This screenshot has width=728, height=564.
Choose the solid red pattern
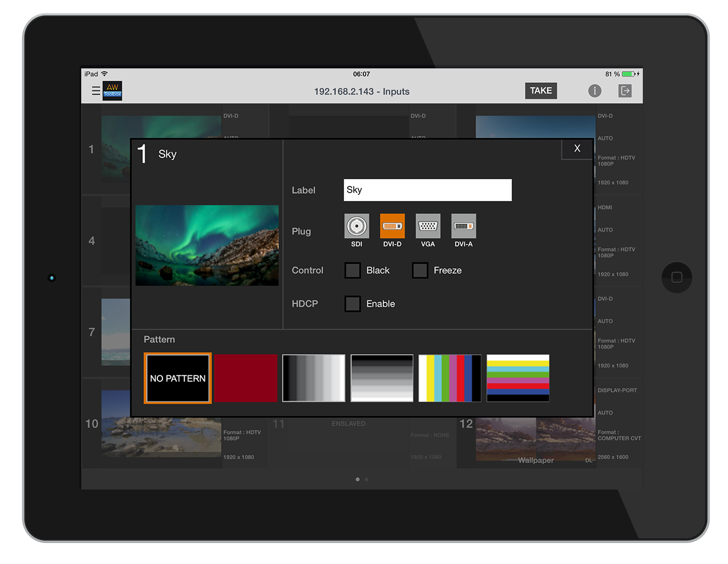tap(246, 378)
